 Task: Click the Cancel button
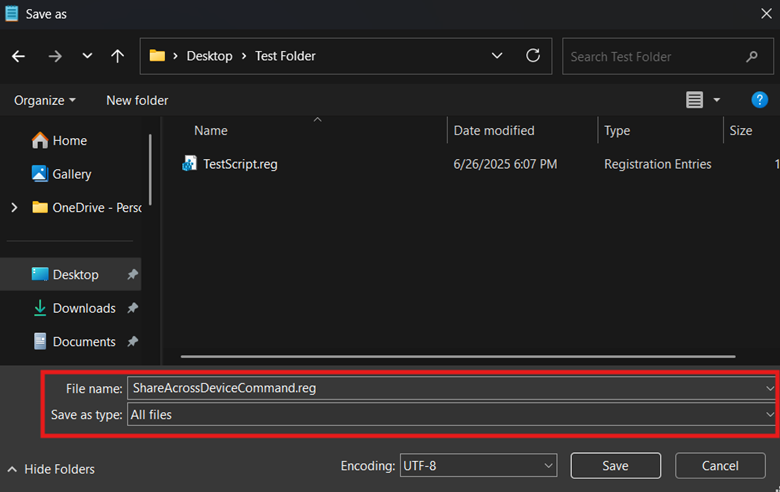720,466
